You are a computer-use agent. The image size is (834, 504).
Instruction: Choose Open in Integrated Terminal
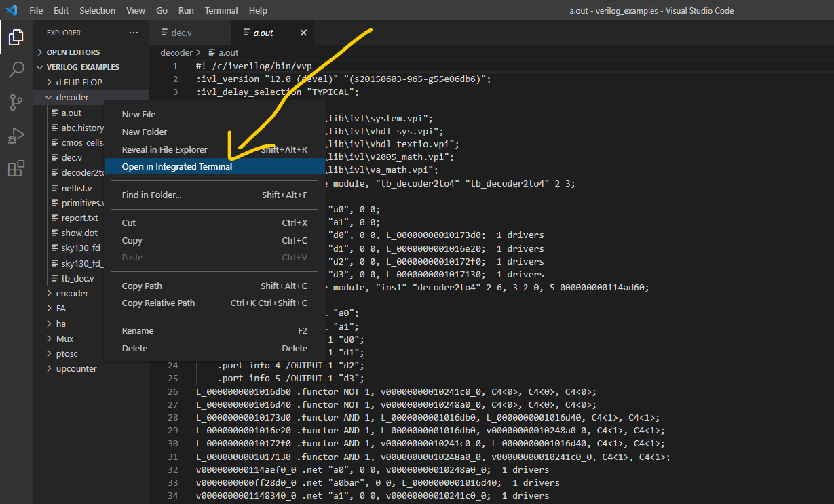(x=176, y=167)
